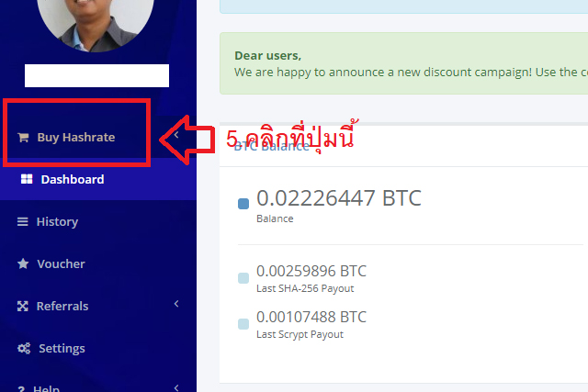The height and width of the screenshot is (392, 588).
Task: Click the History list icon
Action: tap(22, 222)
